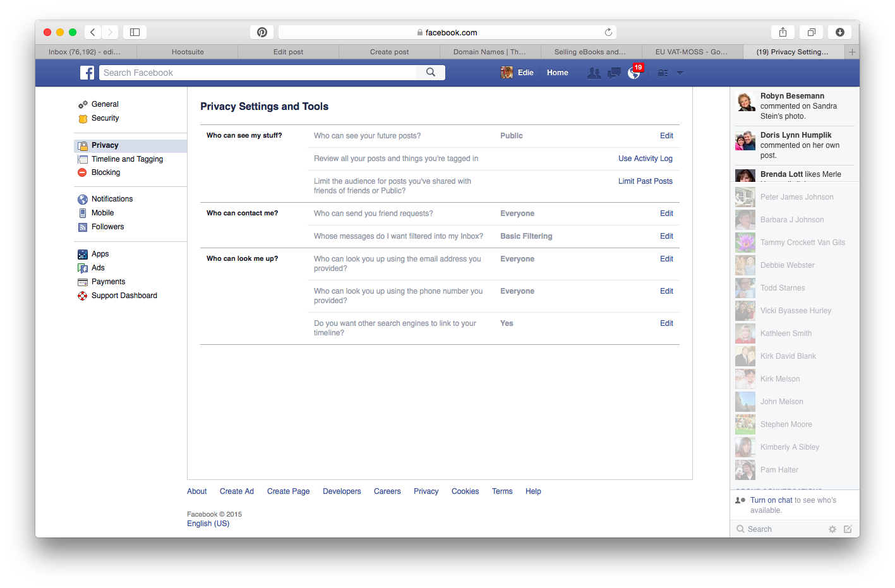Edit search engines link setting
Screen dimensions: 895x588
pos(666,323)
